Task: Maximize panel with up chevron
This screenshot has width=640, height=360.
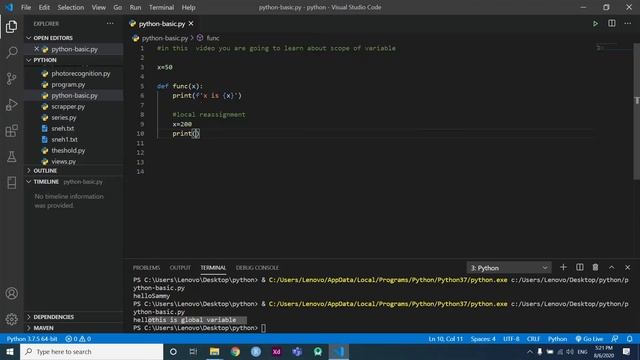Action: pyautogui.click(x=611, y=267)
